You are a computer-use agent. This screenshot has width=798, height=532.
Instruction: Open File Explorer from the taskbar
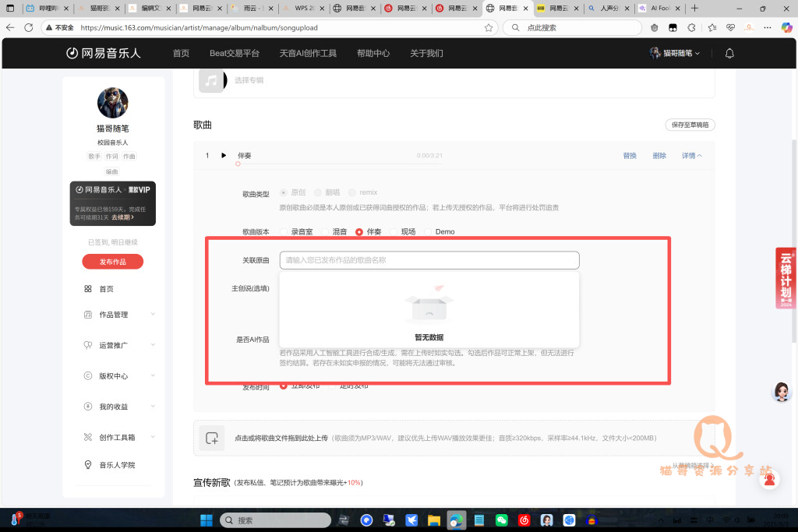point(433,520)
